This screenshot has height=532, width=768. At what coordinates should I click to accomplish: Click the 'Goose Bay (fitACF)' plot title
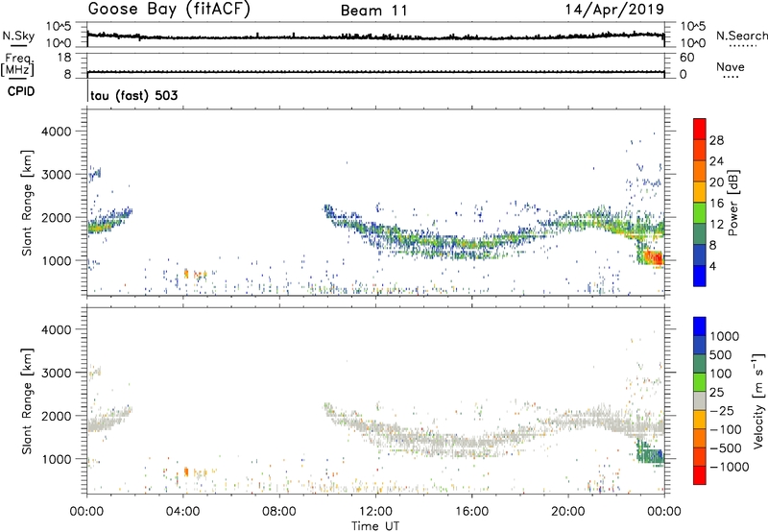point(169,10)
